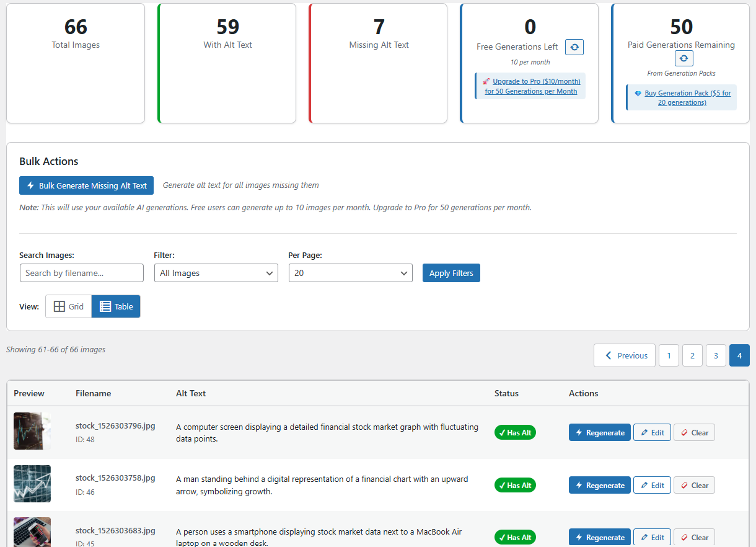Click the Previous pagination button
756x547 pixels.
(x=624, y=355)
